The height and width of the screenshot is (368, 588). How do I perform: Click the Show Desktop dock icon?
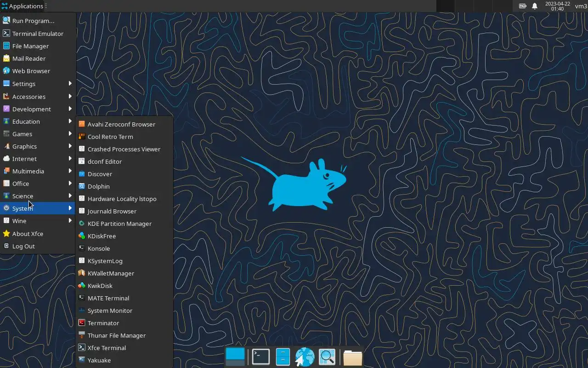coord(235,357)
